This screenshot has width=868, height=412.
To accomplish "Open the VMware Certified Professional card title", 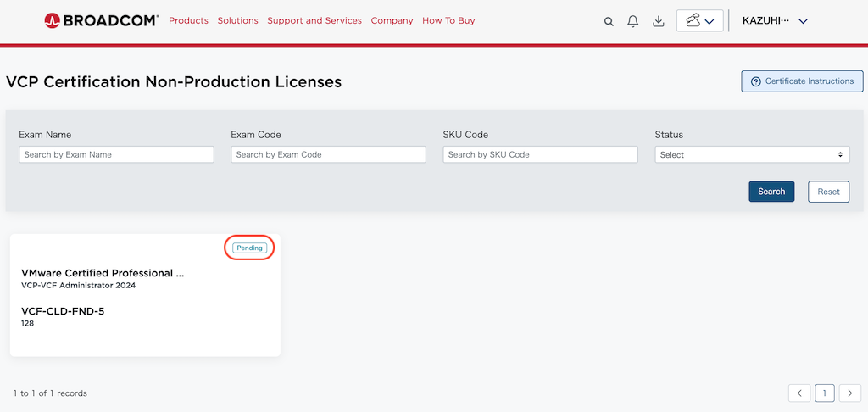I will coord(103,273).
